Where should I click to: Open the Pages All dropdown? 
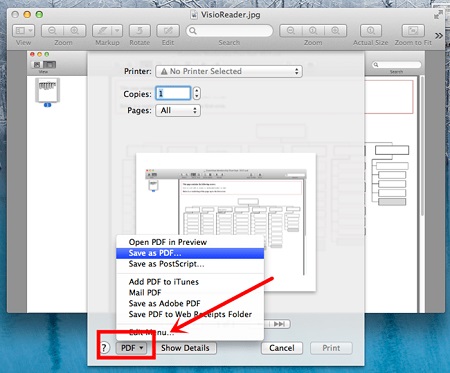[178, 110]
